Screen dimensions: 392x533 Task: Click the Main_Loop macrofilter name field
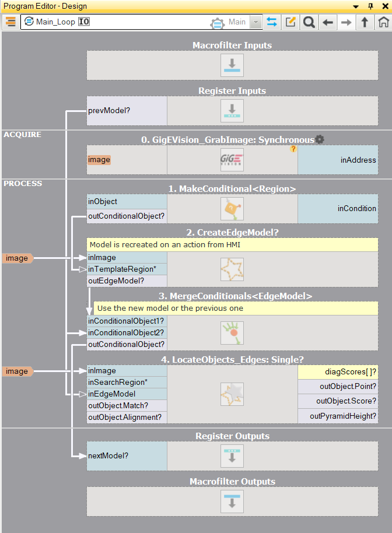pos(117,22)
